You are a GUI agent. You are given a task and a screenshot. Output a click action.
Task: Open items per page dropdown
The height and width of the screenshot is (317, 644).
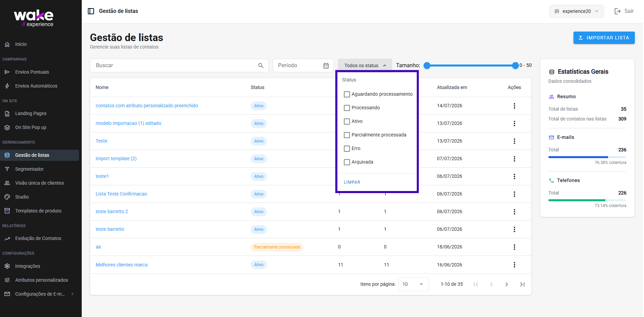[x=413, y=284]
